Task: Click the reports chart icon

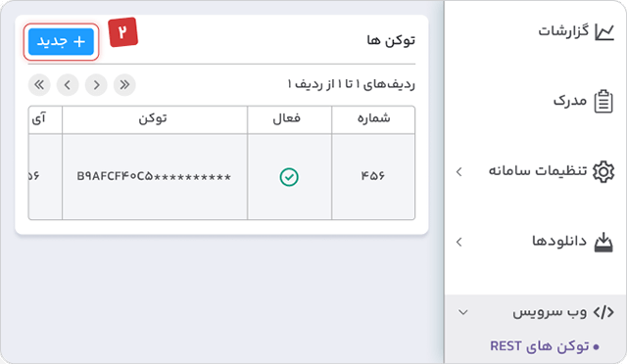Action: 604,31
